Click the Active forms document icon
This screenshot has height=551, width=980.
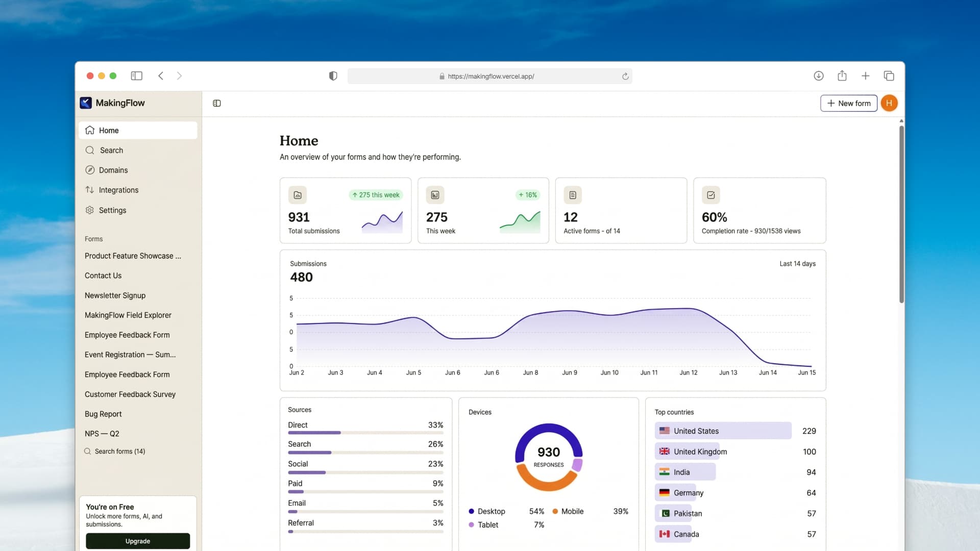[573, 195]
